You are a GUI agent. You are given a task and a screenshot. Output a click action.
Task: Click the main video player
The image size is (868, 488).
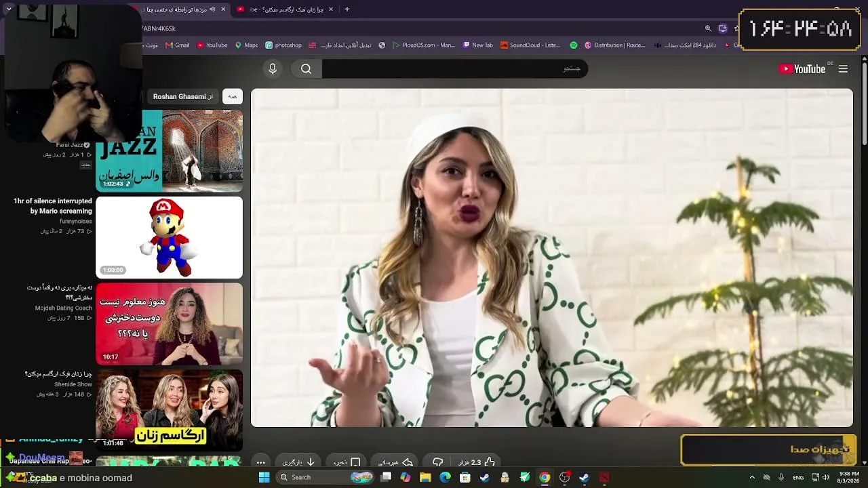point(552,258)
